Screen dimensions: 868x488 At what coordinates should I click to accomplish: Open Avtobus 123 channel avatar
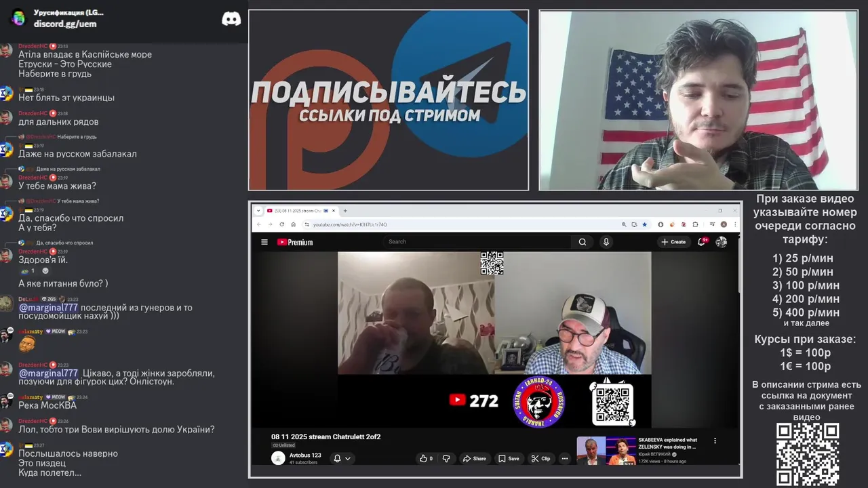(x=278, y=458)
